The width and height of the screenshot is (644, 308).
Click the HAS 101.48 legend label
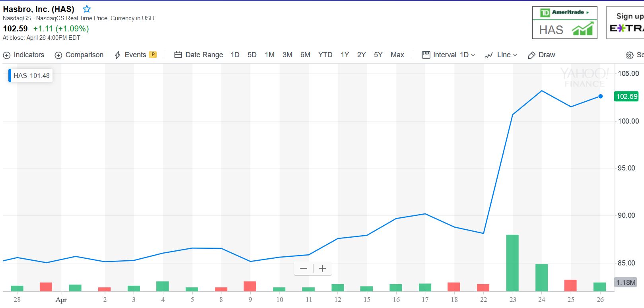31,76
